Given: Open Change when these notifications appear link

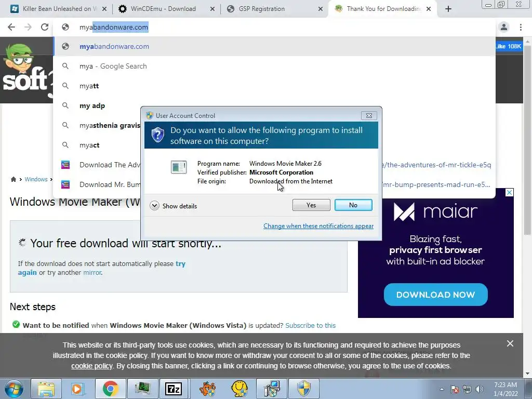Looking at the screenshot, I should pyautogui.click(x=318, y=226).
